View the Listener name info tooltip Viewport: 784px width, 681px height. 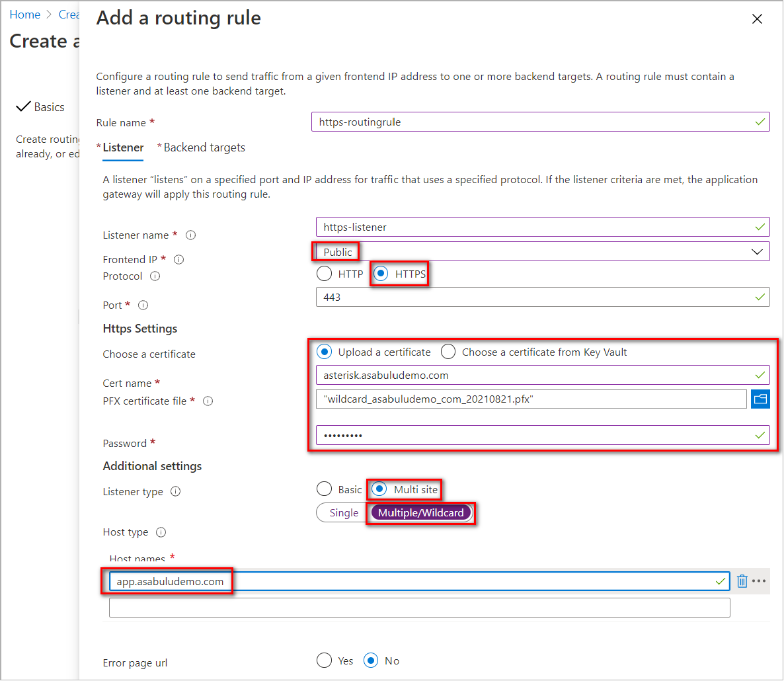(190, 234)
